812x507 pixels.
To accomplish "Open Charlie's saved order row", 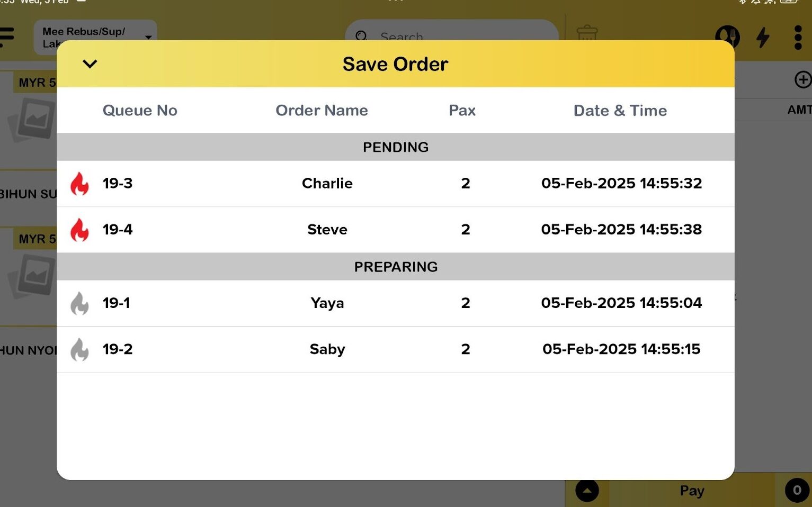I will (327, 184).
